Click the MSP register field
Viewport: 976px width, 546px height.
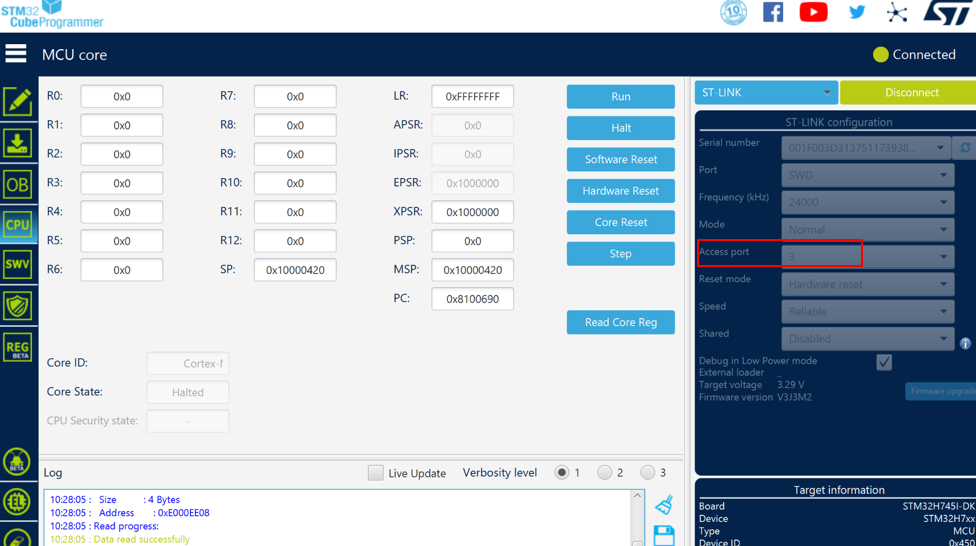[x=472, y=270]
